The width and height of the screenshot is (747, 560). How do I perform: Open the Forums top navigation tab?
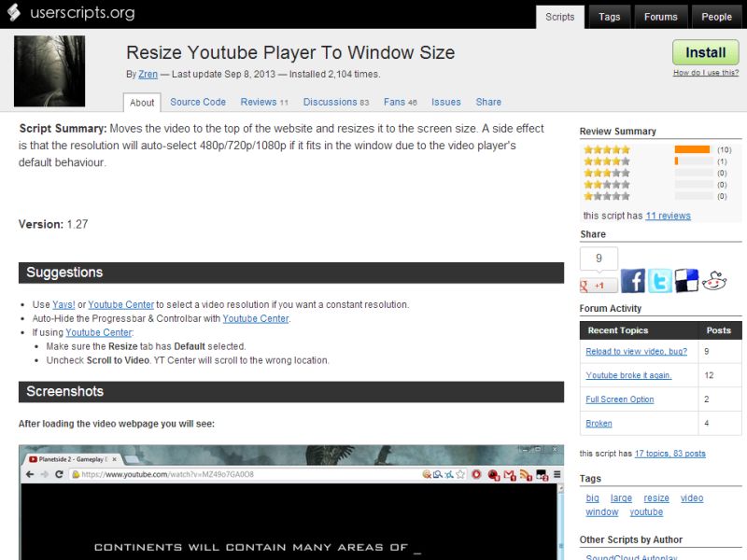point(661,17)
